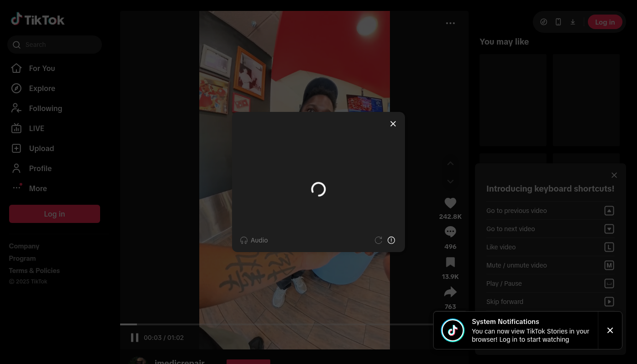Click the Share arrow icon
637x364 pixels.
pyautogui.click(x=450, y=292)
